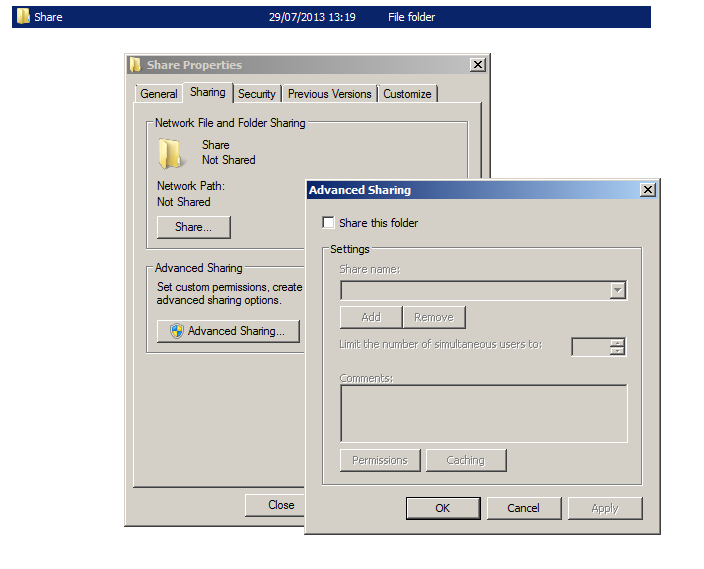Viewport: 704px width, 569px height.
Task: Click OK in Advanced Sharing dialog
Action: click(x=443, y=508)
